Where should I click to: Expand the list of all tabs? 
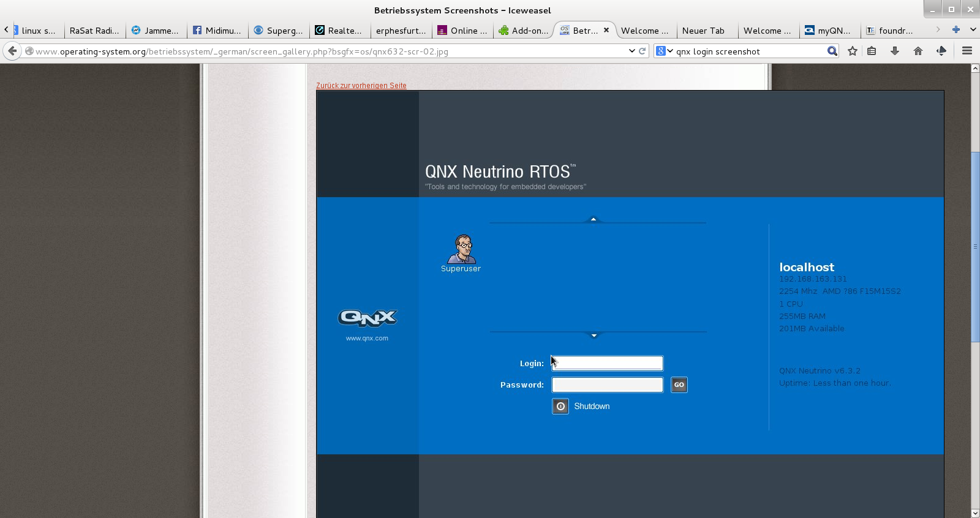[x=973, y=29]
